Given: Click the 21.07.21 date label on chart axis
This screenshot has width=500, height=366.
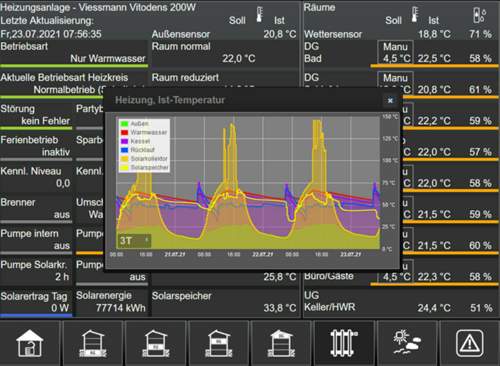Looking at the screenshot, I should [x=175, y=254].
